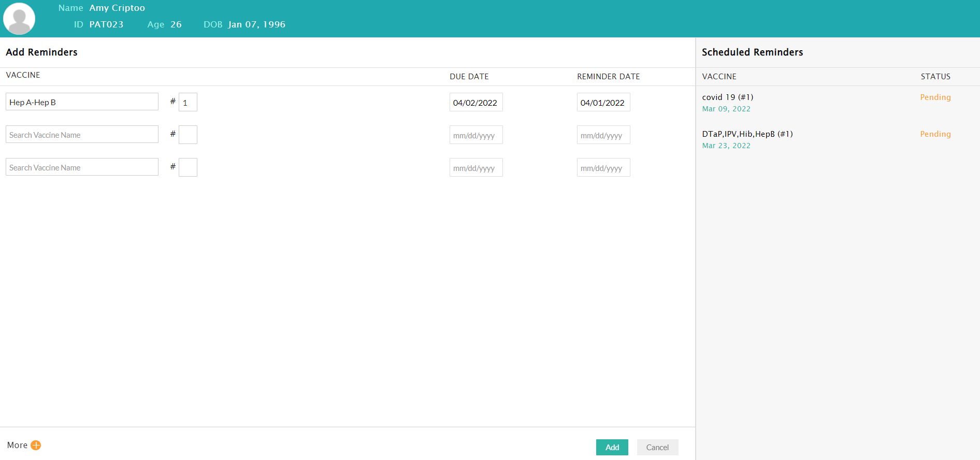Click the third Search Vaccine Name field
Screen dimensions: 980x460
(x=82, y=167)
